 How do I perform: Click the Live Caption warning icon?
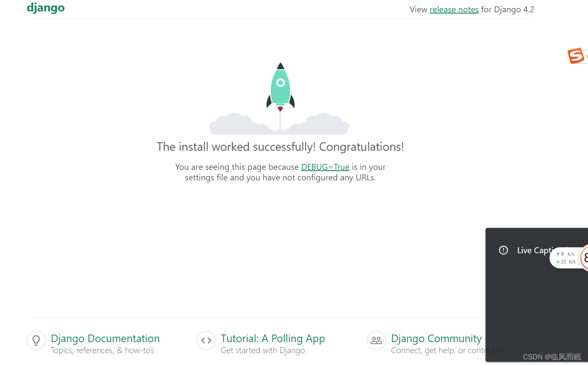pyautogui.click(x=503, y=250)
